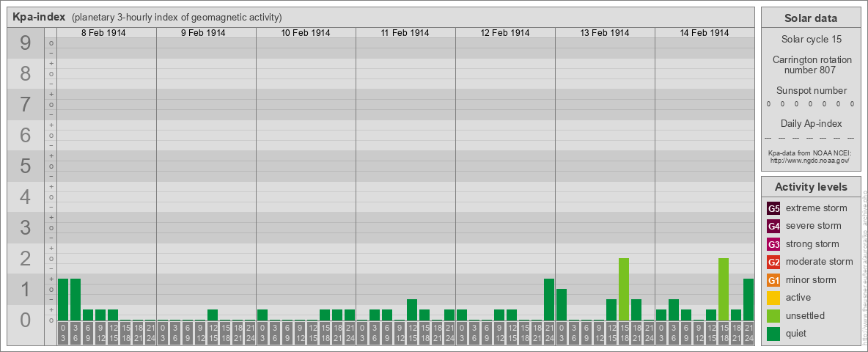Click the light green 13 Feb 15-18 bar

(624, 289)
